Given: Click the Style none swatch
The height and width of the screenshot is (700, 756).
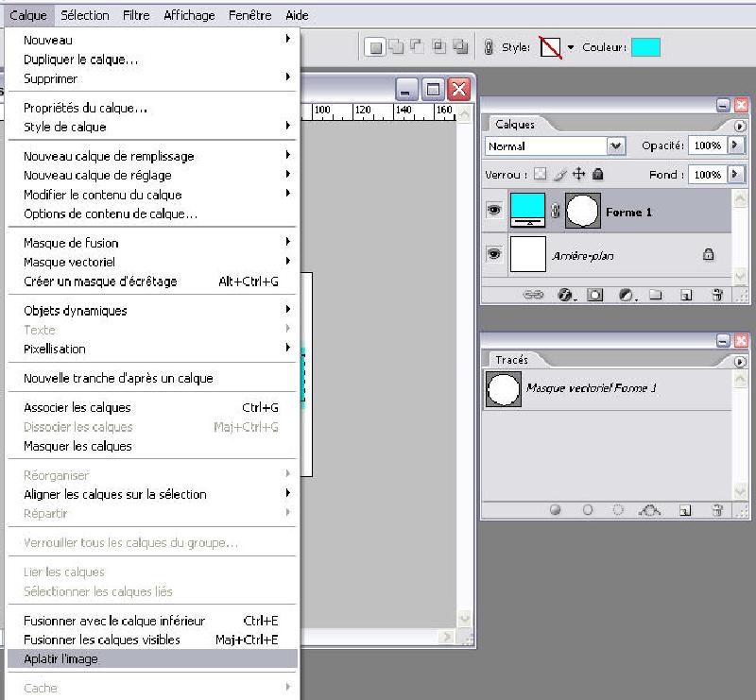Looking at the screenshot, I should tap(550, 47).
